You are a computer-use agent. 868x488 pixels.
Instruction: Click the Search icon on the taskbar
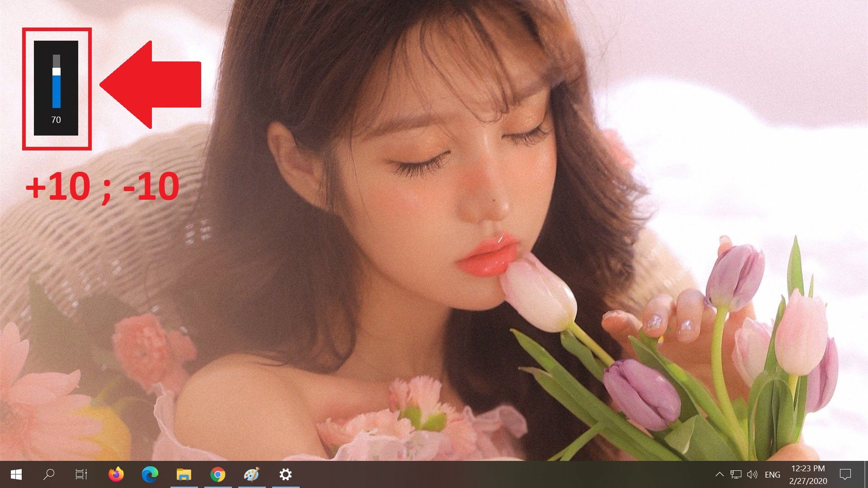[48, 474]
